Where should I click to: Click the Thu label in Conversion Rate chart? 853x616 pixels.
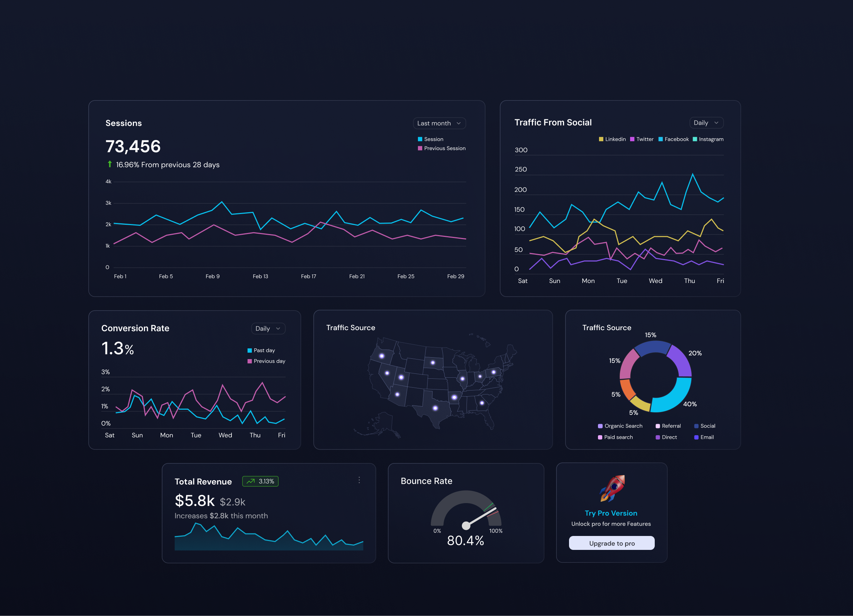tap(255, 435)
